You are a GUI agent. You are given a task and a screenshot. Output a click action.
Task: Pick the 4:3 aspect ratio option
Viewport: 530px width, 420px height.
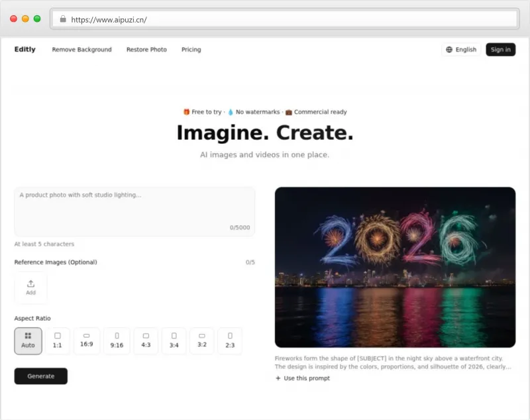146,341
